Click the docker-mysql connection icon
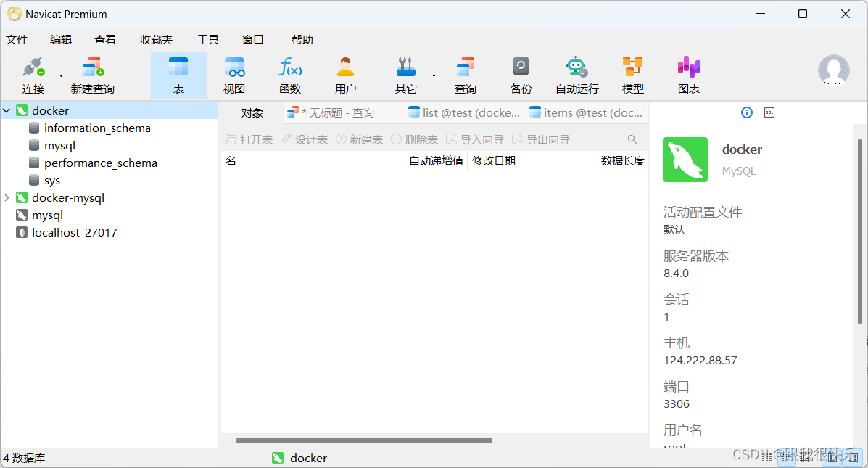Image resolution: width=868 pixels, height=468 pixels. [22, 198]
